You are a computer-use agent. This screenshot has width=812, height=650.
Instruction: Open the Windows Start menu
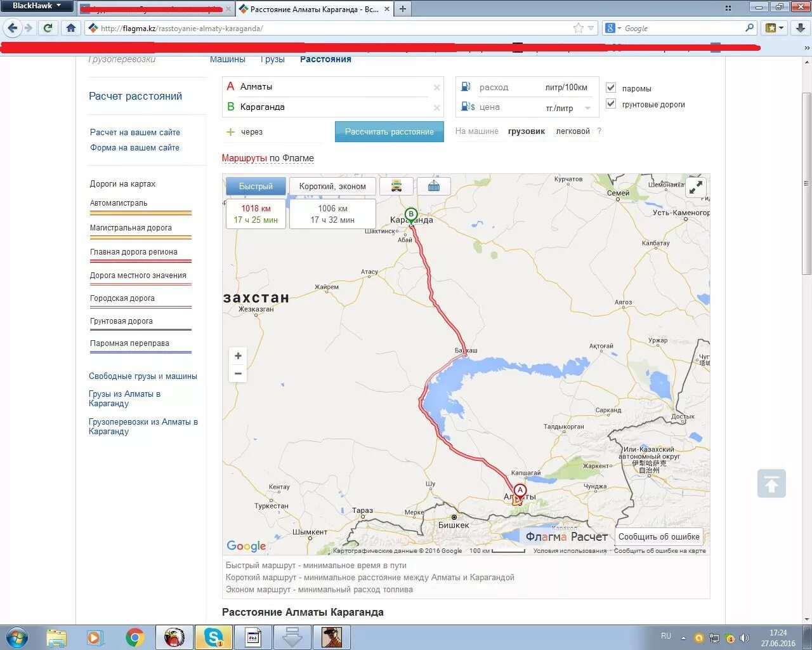pos(16,637)
